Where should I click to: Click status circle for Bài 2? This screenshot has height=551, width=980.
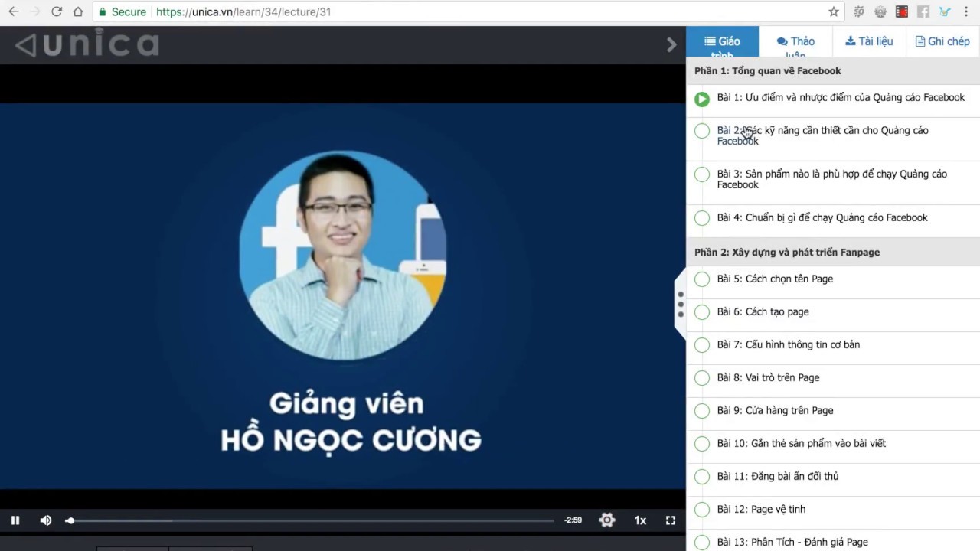pos(702,131)
